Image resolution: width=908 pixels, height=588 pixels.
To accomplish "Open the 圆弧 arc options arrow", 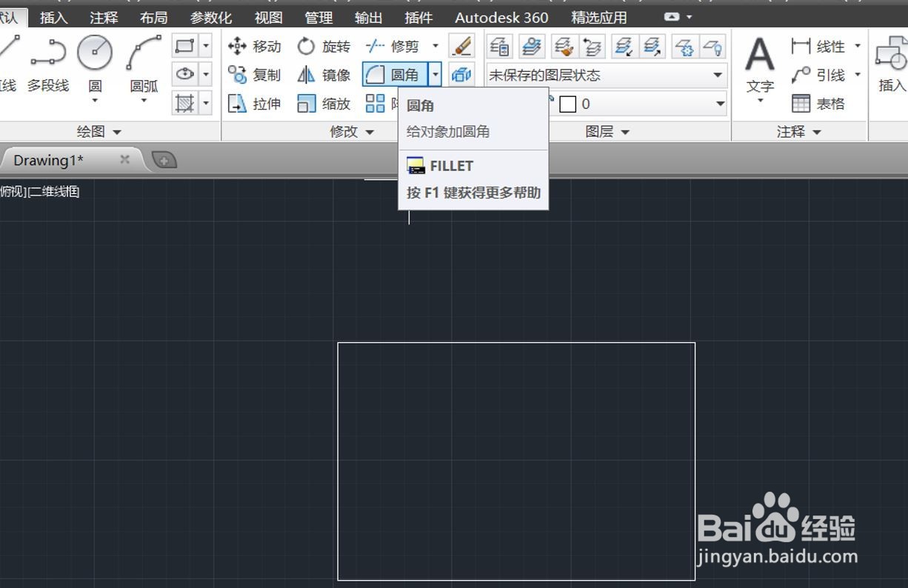I will (144, 100).
